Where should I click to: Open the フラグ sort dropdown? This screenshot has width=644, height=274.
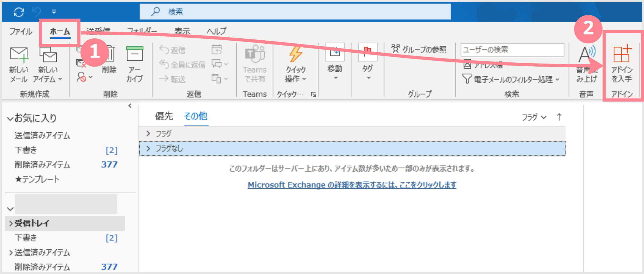pos(534,117)
